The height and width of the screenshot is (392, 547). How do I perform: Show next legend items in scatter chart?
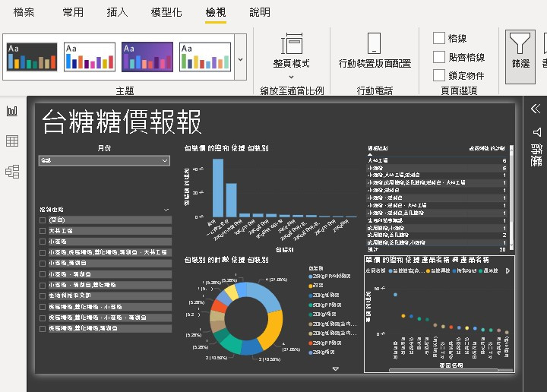507,270
